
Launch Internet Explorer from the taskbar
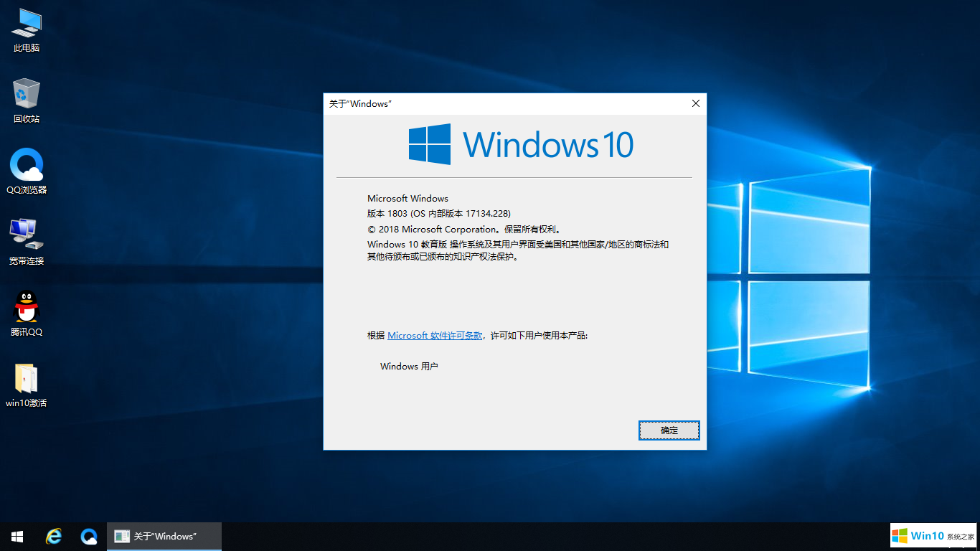[54, 537]
